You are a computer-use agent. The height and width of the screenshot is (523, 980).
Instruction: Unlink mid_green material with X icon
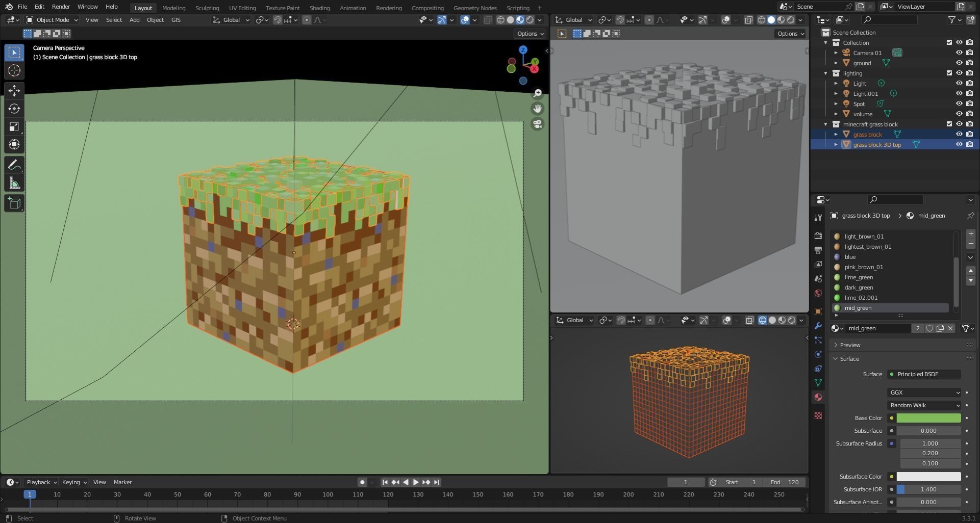coord(950,328)
